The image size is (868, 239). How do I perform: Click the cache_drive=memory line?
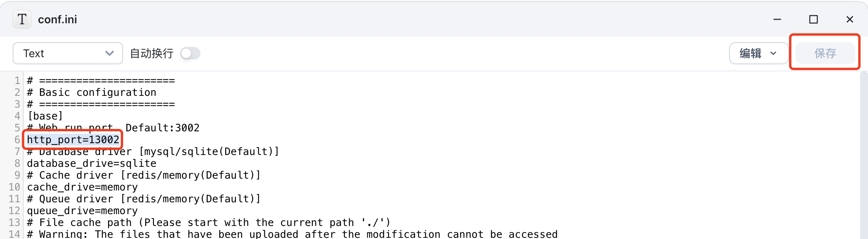[x=82, y=187]
